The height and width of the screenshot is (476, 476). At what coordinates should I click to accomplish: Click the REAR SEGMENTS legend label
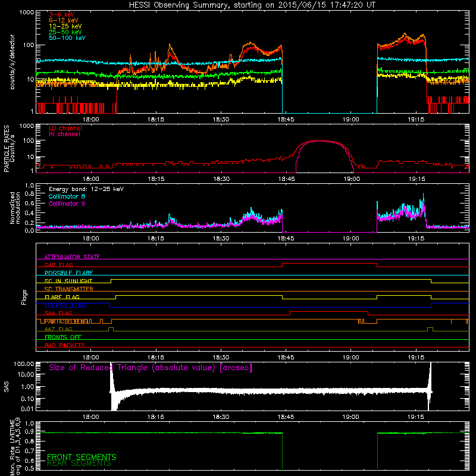[x=79, y=463]
